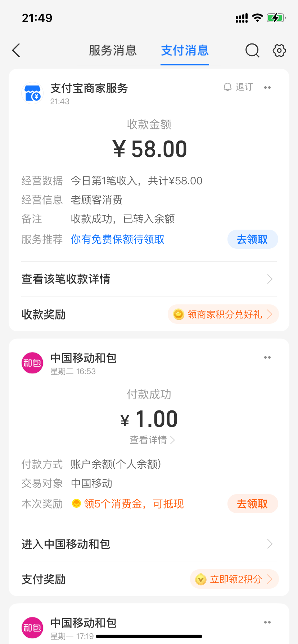This screenshot has height=644, width=298.
Task: Open 你有免费保额待领取 link
Action: click(117, 239)
